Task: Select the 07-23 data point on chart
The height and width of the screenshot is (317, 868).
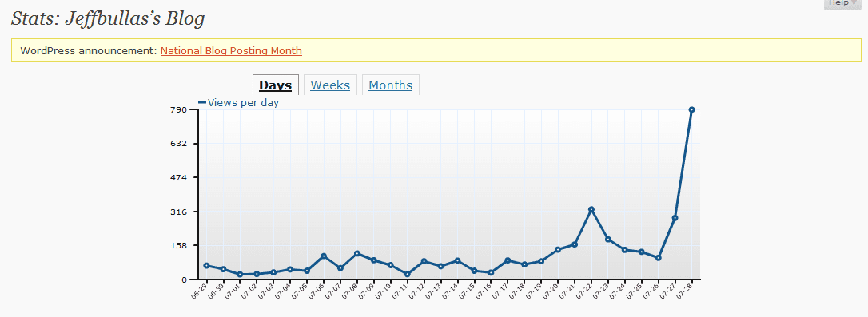Action: point(607,240)
